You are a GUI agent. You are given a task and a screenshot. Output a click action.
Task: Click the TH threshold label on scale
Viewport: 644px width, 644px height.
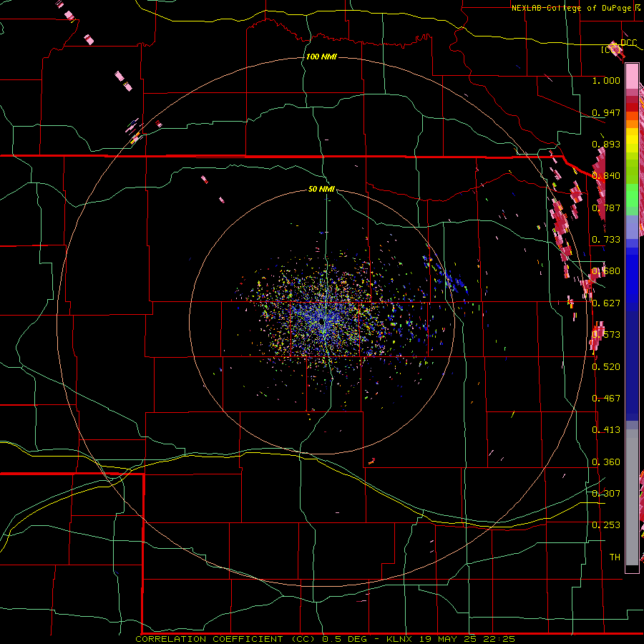click(615, 557)
